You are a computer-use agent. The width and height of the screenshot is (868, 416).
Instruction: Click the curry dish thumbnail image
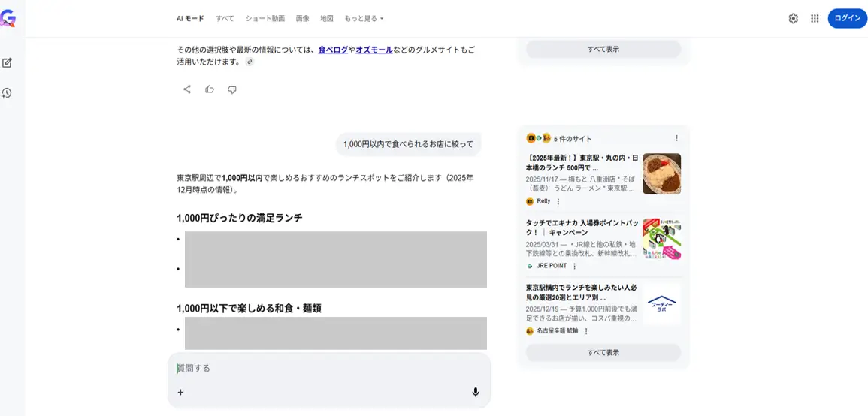coord(661,173)
